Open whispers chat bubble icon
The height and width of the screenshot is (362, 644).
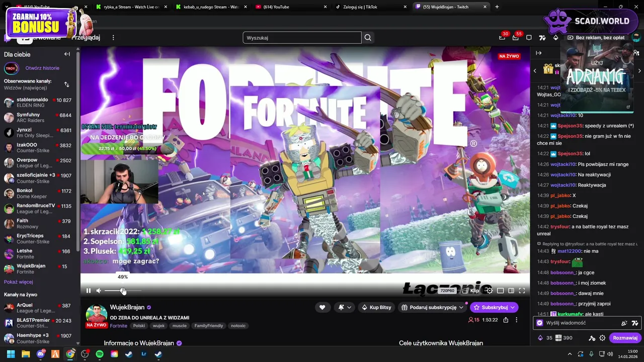(529, 38)
